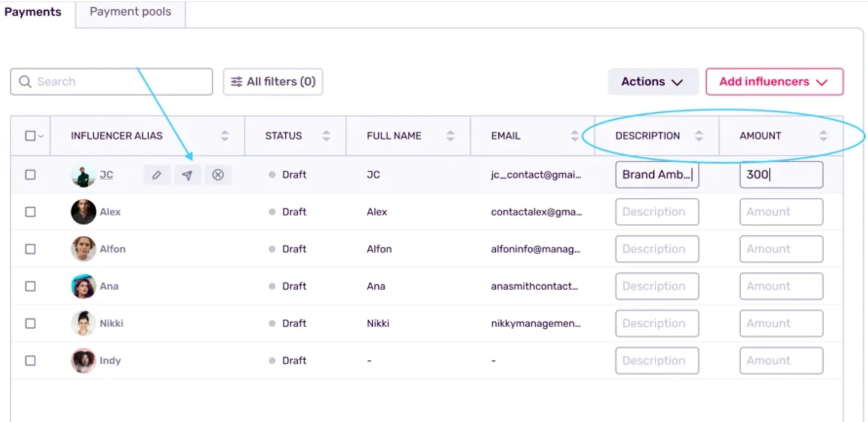
Task: Click the edit pencil icon in JC's row
Action: coord(157,175)
